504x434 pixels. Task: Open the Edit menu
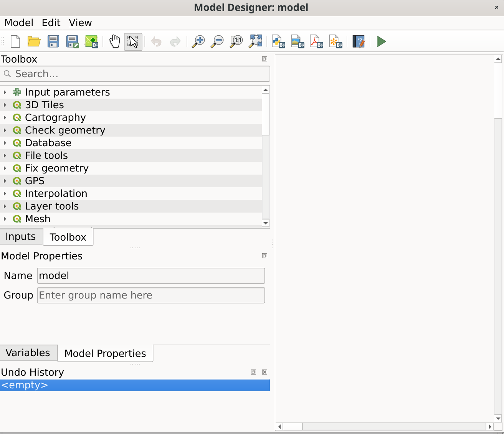click(51, 23)
